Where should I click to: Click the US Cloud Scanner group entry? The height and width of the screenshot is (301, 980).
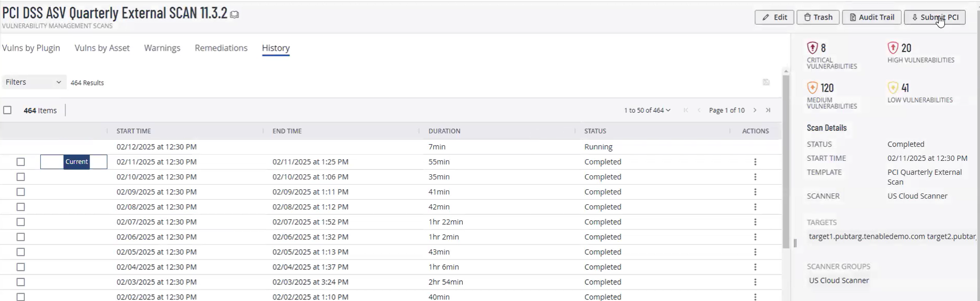coord(839,280)
